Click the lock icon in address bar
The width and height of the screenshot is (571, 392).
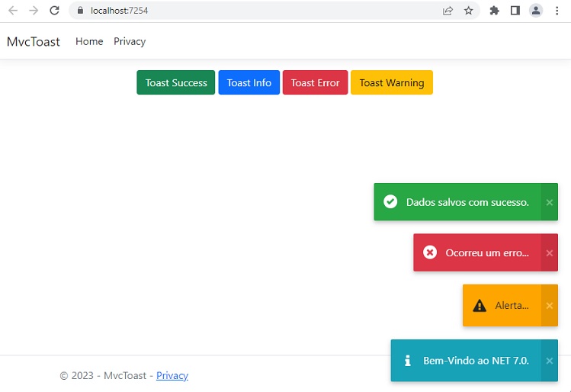(81, 11)
